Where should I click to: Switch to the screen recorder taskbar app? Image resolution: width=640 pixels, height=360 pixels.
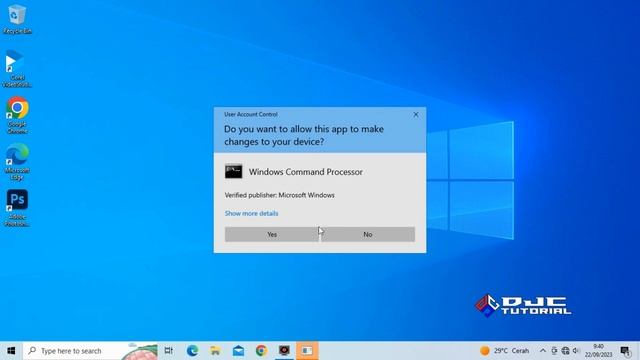pyautogui.click(x=284, y=351)
